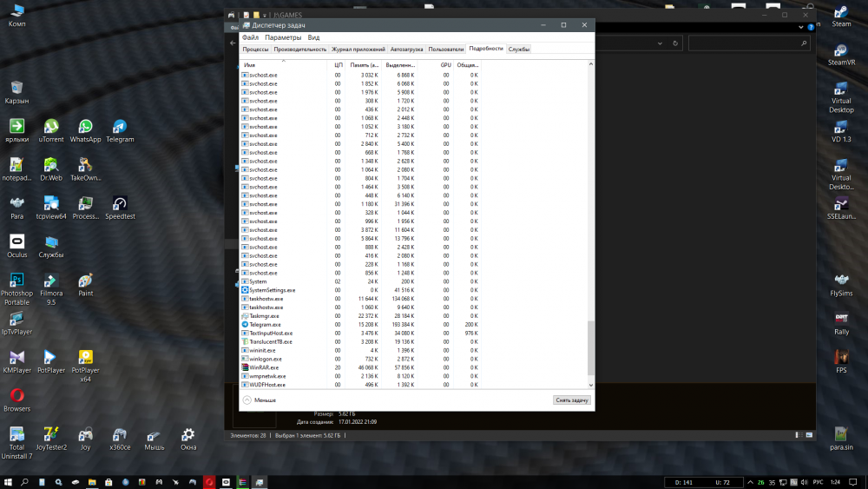Select the Dr.Web desktop icon
Image resolution: width=868 pixels, height=489 pixels.
(x=51, y=169)
